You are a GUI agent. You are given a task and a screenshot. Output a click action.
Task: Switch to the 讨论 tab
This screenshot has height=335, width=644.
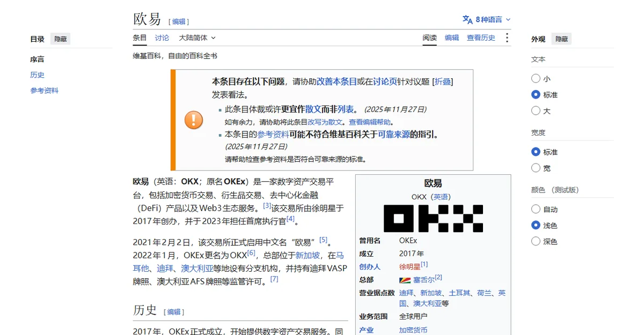162,38
